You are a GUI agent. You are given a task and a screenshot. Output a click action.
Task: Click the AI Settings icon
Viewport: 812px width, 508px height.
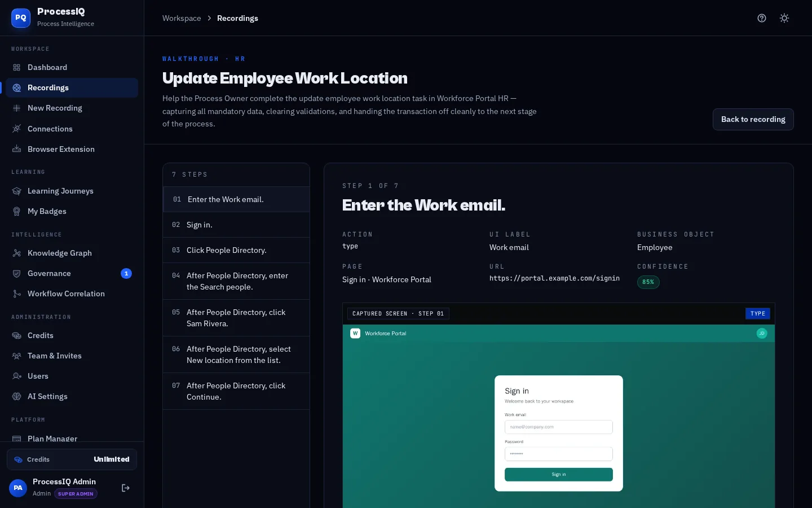point(17,396)
